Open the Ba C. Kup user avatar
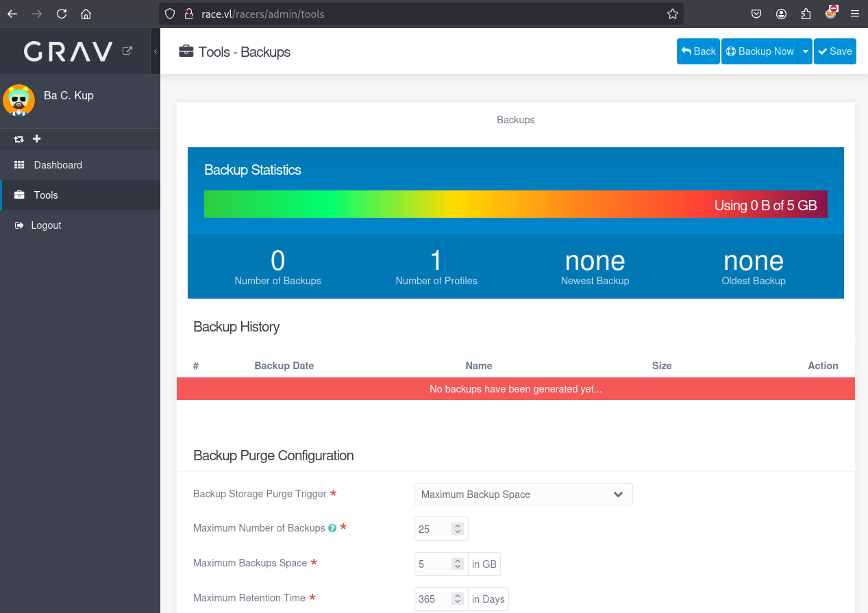The width and height of the screenshot is (868, 613). click(19, 101)
